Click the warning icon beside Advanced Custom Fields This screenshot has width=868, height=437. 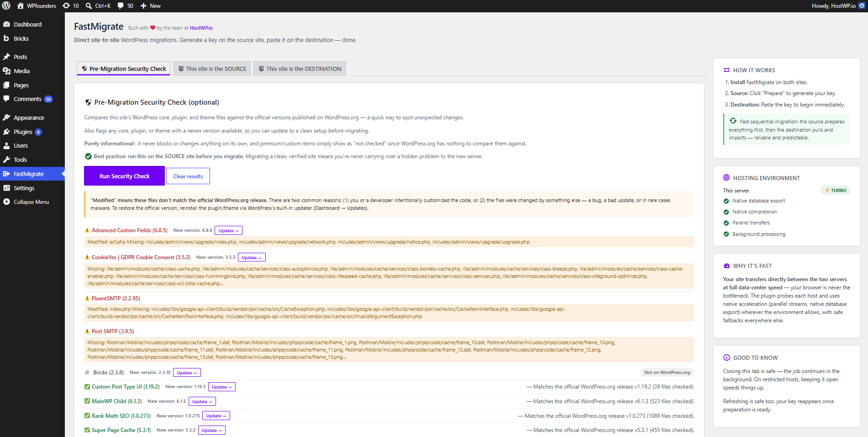[x=87, y=230]
